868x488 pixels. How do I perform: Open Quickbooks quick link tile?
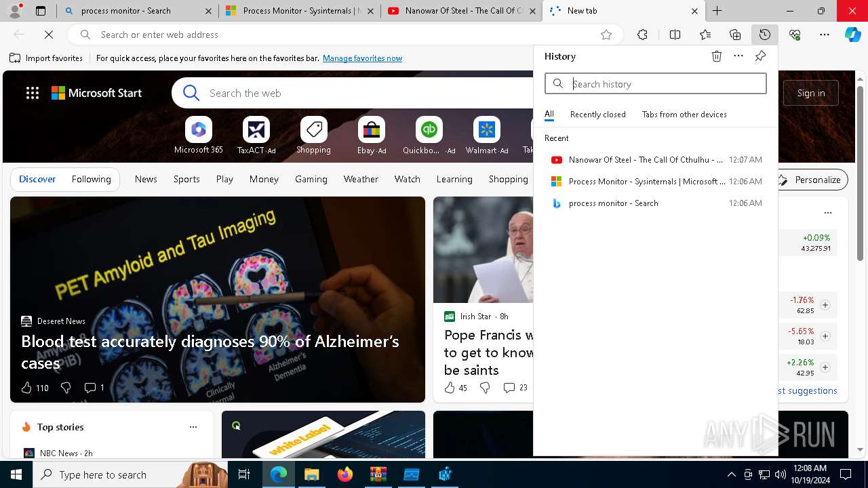pos(429,135)
